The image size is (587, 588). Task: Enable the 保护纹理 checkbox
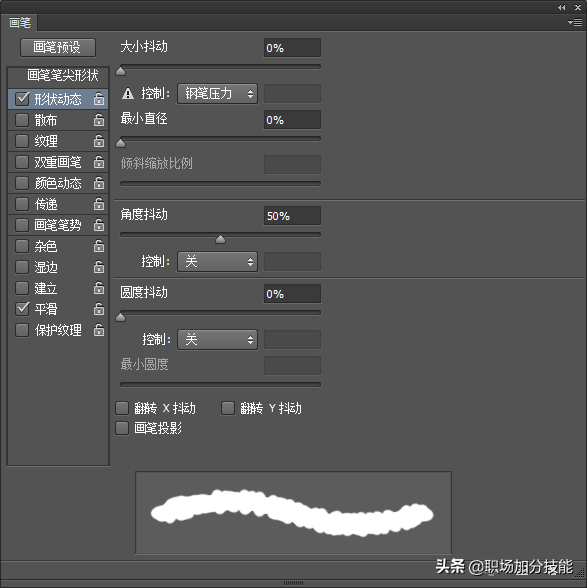[22, 330]
